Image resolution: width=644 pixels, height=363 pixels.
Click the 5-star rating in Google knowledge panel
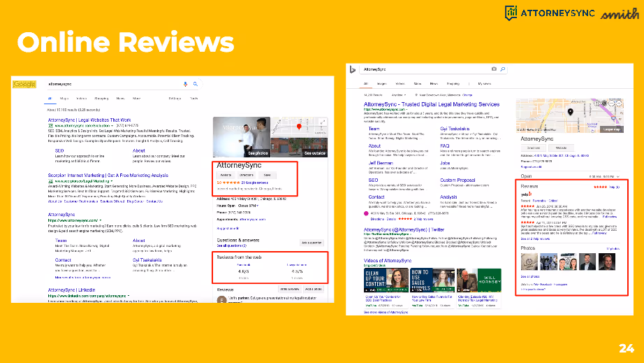pos(231,183)
